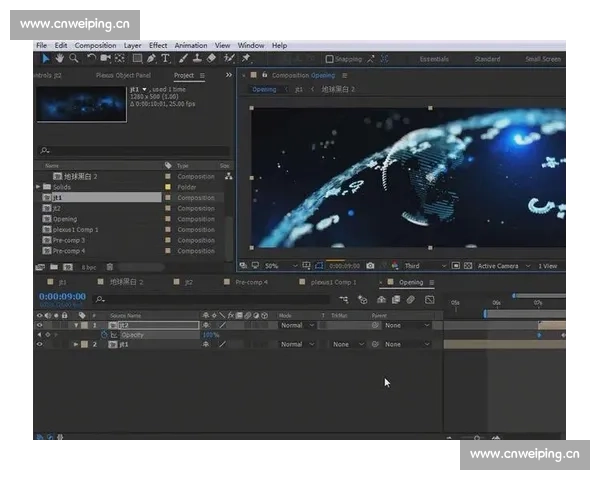The height and width of the screenshot is (480, 600).
Task: Select the Selection arrow tool
Action: (43, 59)
